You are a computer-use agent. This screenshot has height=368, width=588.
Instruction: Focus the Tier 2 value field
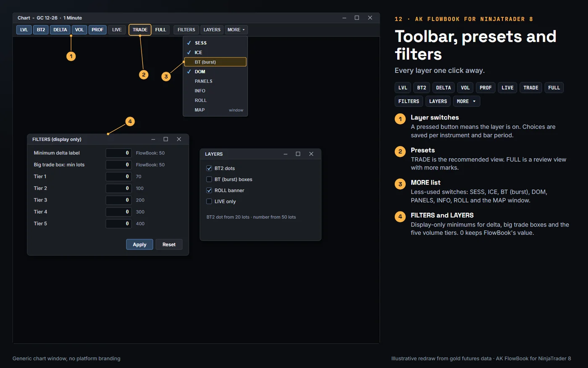119,188
